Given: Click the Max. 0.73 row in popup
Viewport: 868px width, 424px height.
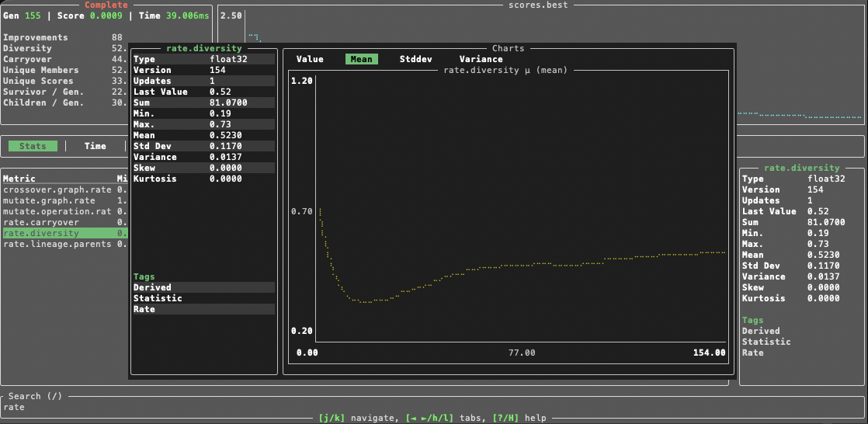Looking at the screenshot, I should (x=203, y=124).
